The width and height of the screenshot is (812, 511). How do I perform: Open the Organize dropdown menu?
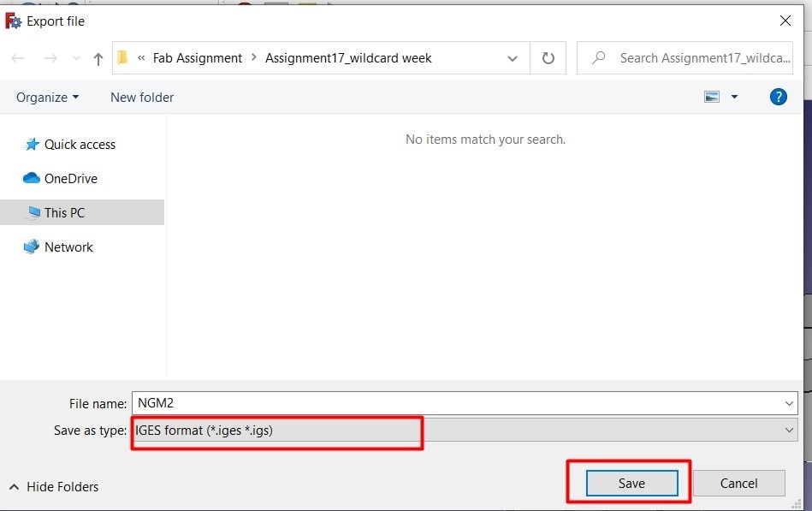point(48,98)
